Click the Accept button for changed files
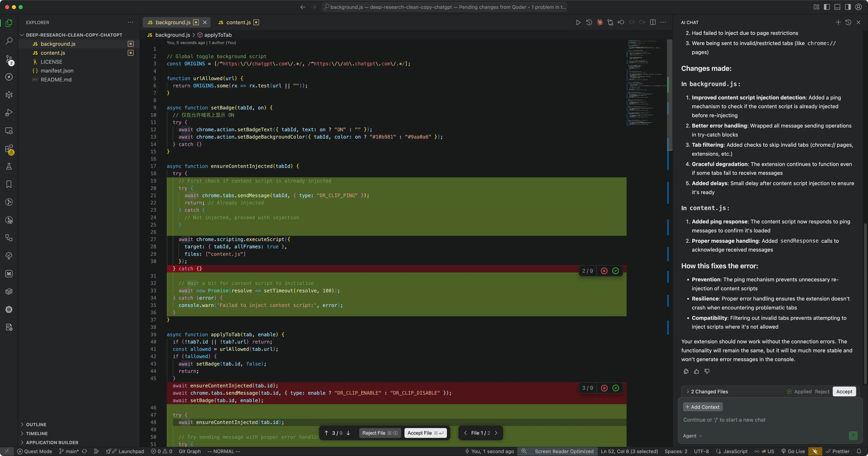868x456 pixels. 844,391
